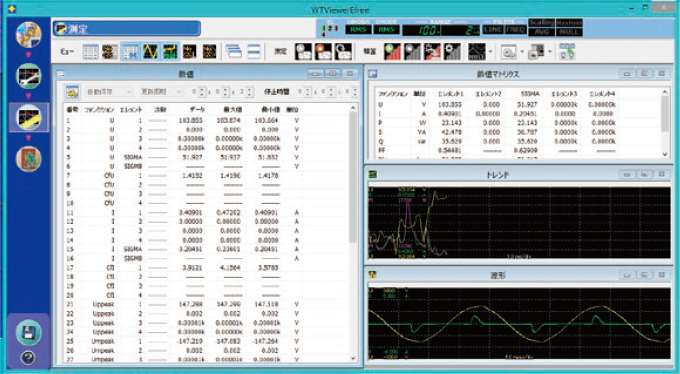680x374 pixels.
Task: Tile the windows with the two-bar icon
Action: 254,52
